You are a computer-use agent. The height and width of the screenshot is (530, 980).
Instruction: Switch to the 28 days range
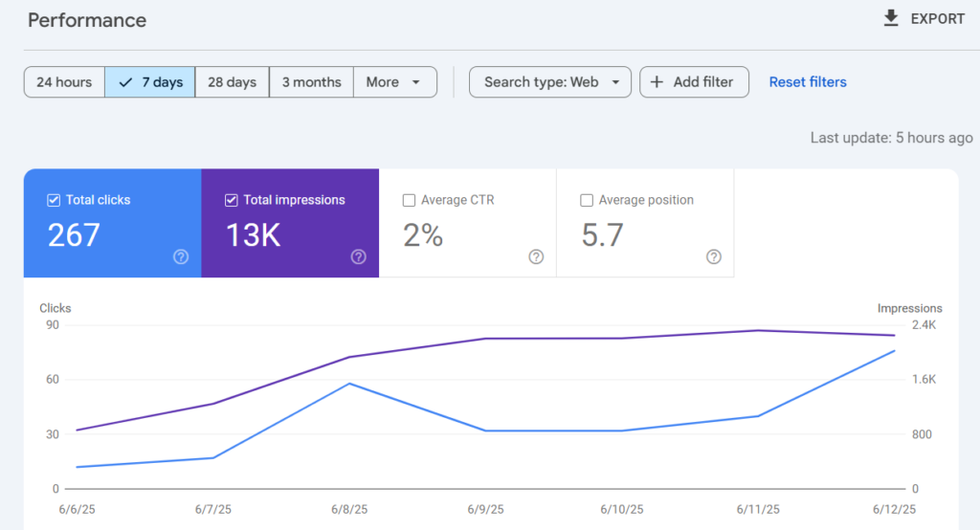[x=232, y=82]
